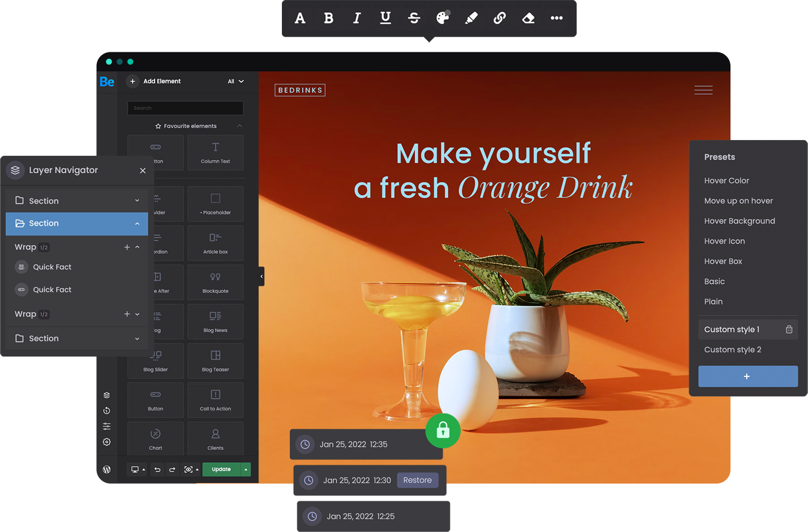Click the element Search field
808x532 pixels.
click(x=186, y=108)
